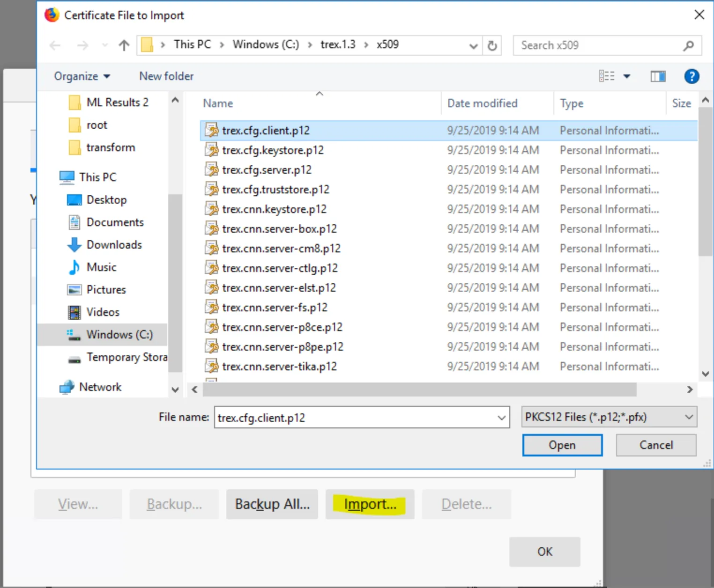
Task: Change the view layout icon
Action: click(607, 76)
